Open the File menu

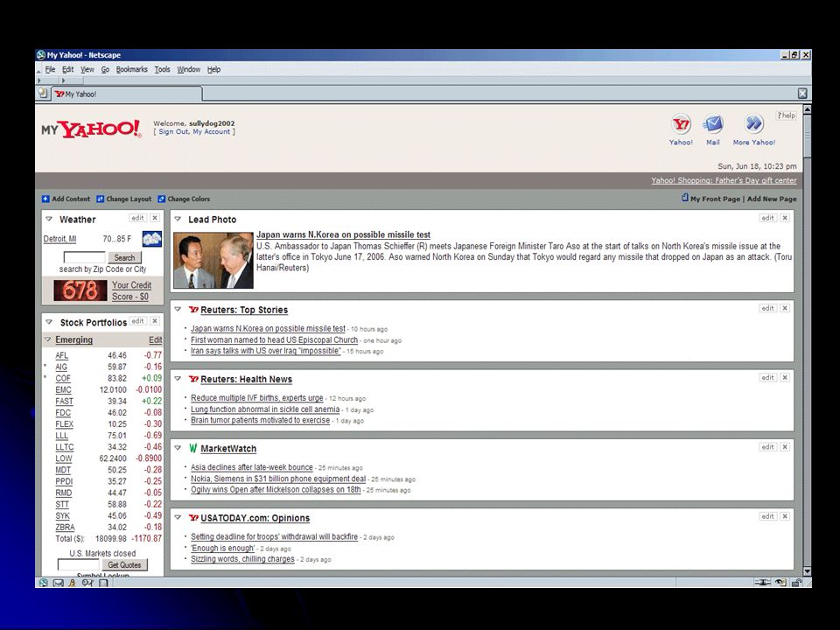(x=50, y=70)
